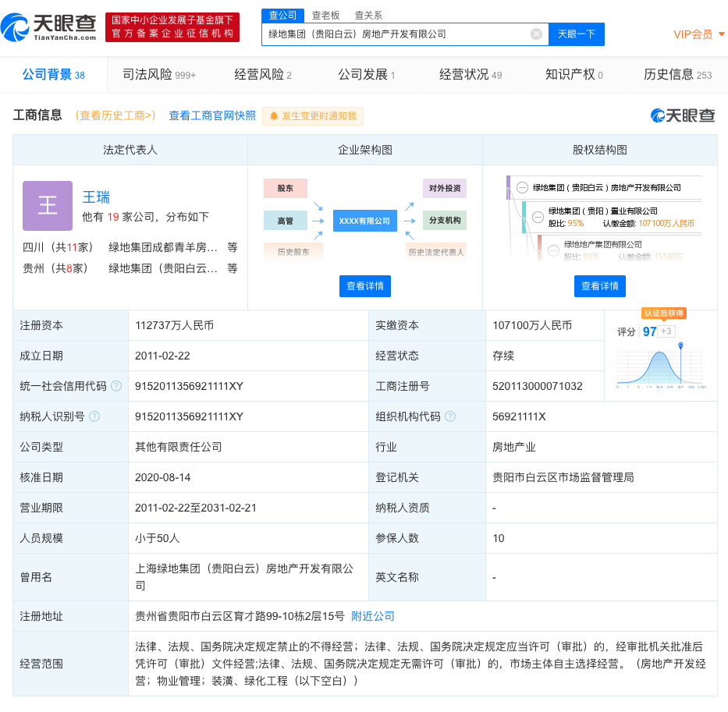Image resolution: width=728 pixels, height=712 pixels.
Task: Open legal representative 王瑞 link
Action: pyautogui.click(x=96, y=197)
